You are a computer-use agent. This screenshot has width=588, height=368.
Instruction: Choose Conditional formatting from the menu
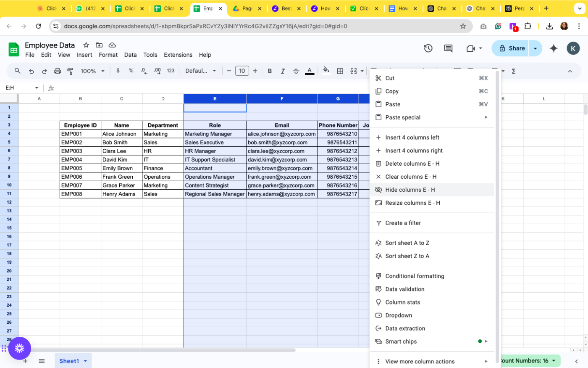click(415, 276)
